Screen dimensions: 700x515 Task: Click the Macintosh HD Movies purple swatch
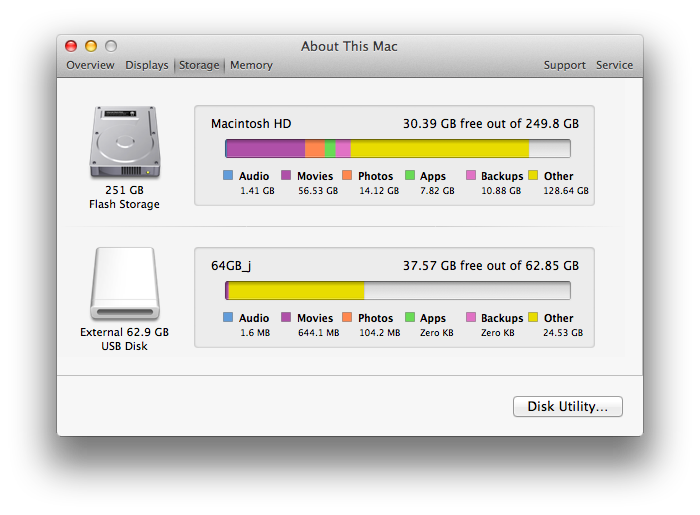coord(286,175)
